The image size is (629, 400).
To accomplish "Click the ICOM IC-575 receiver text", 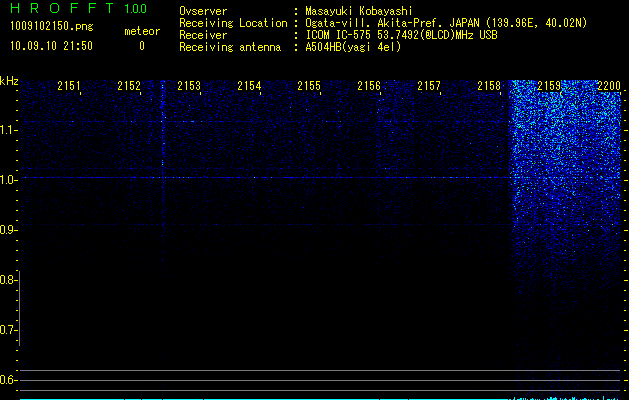I will tap(401, 35).
